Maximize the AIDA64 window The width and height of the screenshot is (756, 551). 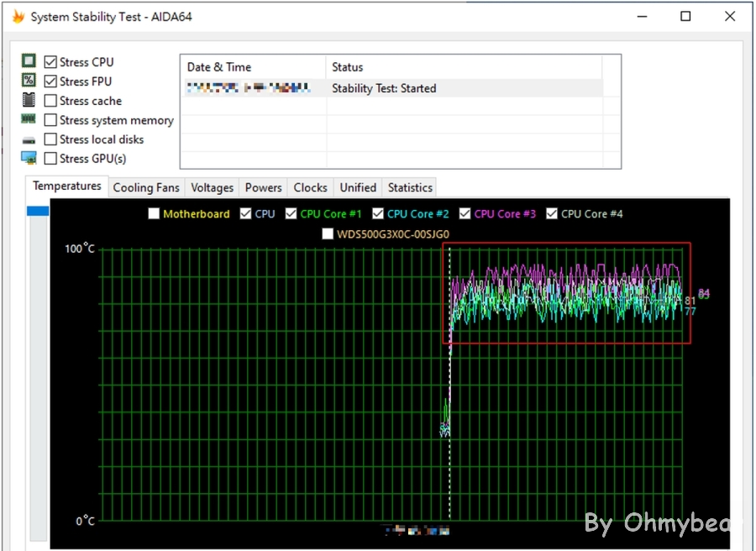[x=685, y=17]
